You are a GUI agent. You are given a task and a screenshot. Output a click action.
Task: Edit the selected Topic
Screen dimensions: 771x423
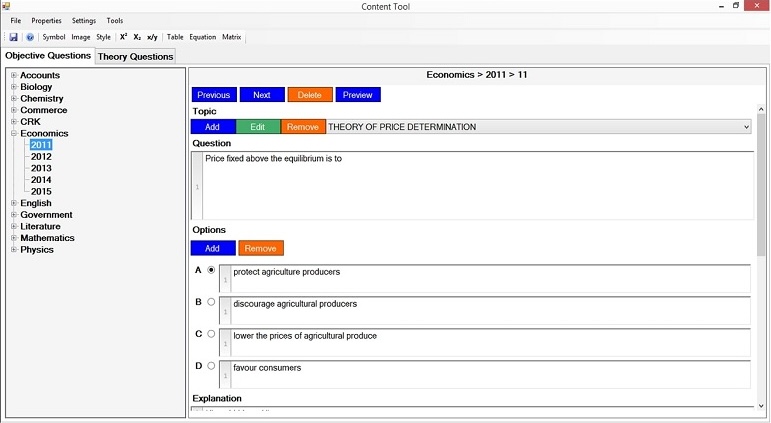coord(258,127)
